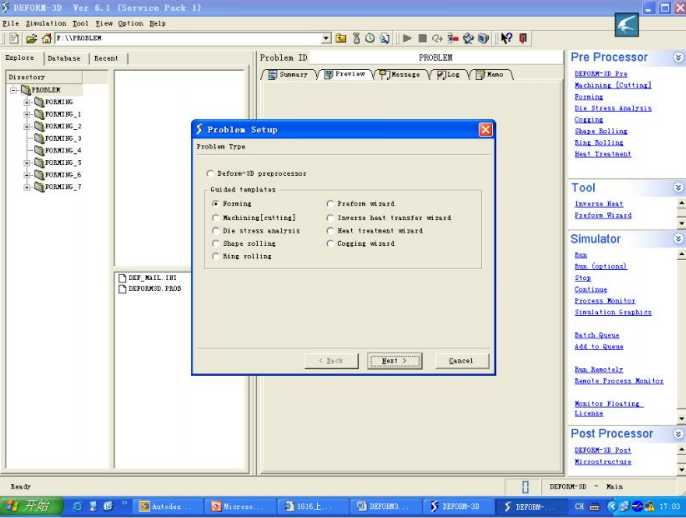Open DEFORM-3D Pre link
The width and height of the screenshot is (686, 518).
point(601,74)
